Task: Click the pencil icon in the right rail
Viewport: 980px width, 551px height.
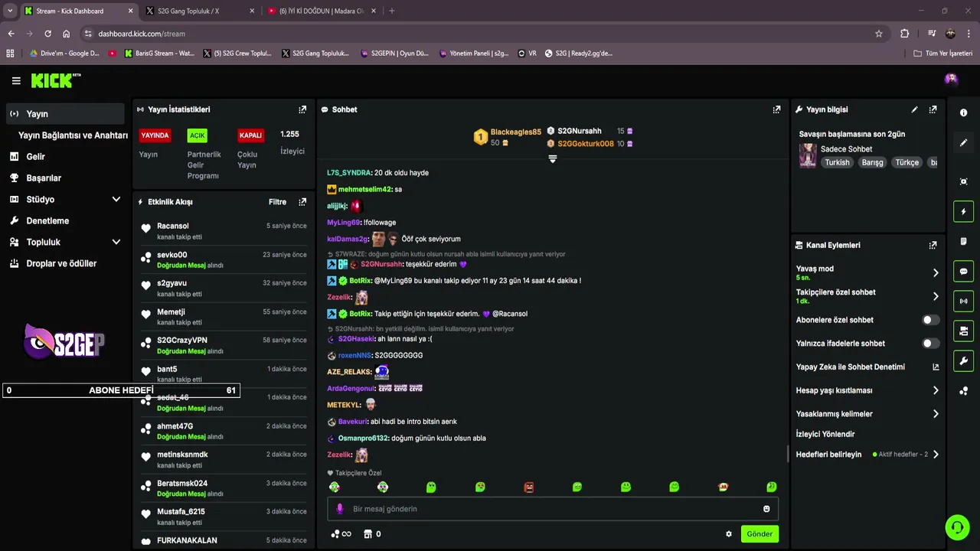Action: coord(963,142)
